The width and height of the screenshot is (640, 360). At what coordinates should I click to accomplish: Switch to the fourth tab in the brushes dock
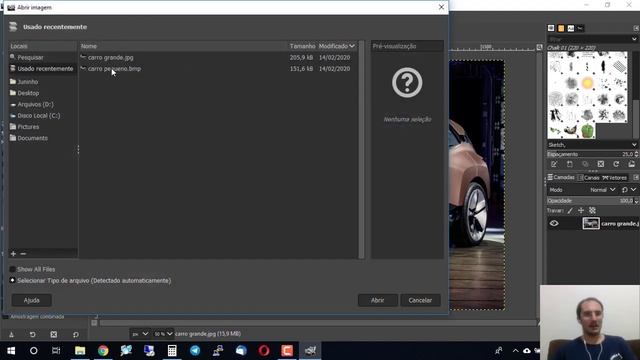[580, 28]
